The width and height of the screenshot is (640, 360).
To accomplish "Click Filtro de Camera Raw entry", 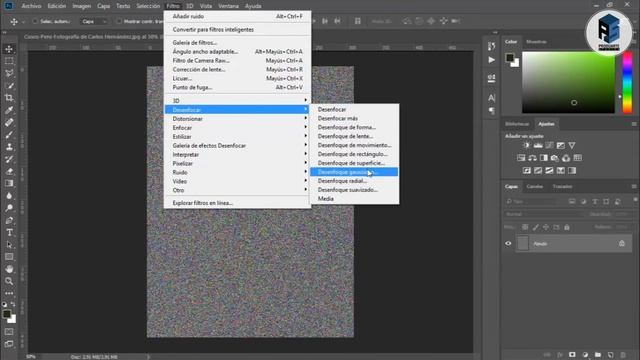I will 237,61.
